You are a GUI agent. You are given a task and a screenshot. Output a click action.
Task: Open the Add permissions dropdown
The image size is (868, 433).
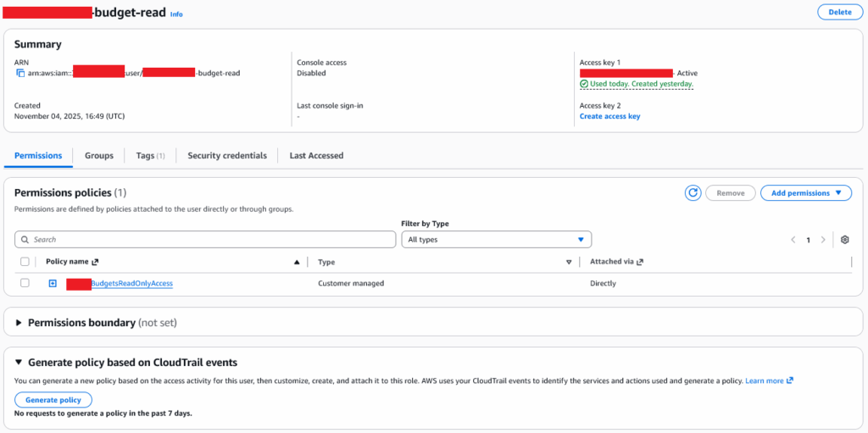(x=805, y=193)
